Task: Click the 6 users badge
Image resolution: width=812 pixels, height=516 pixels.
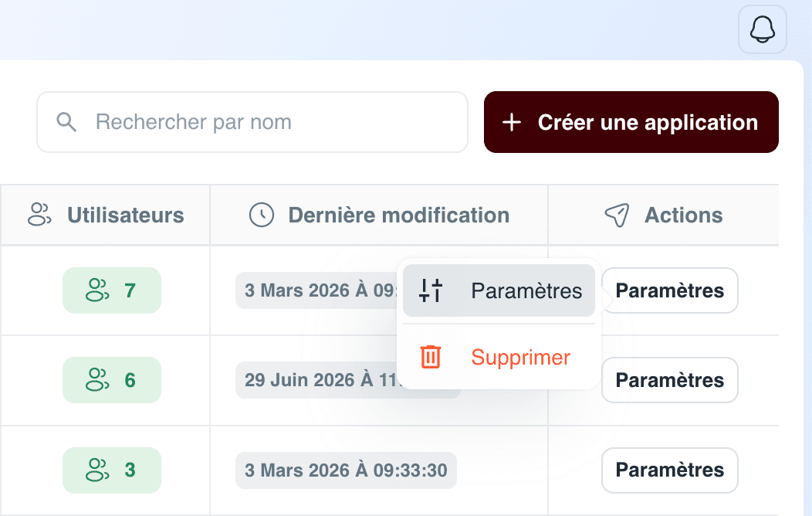Action: point(112,380)
